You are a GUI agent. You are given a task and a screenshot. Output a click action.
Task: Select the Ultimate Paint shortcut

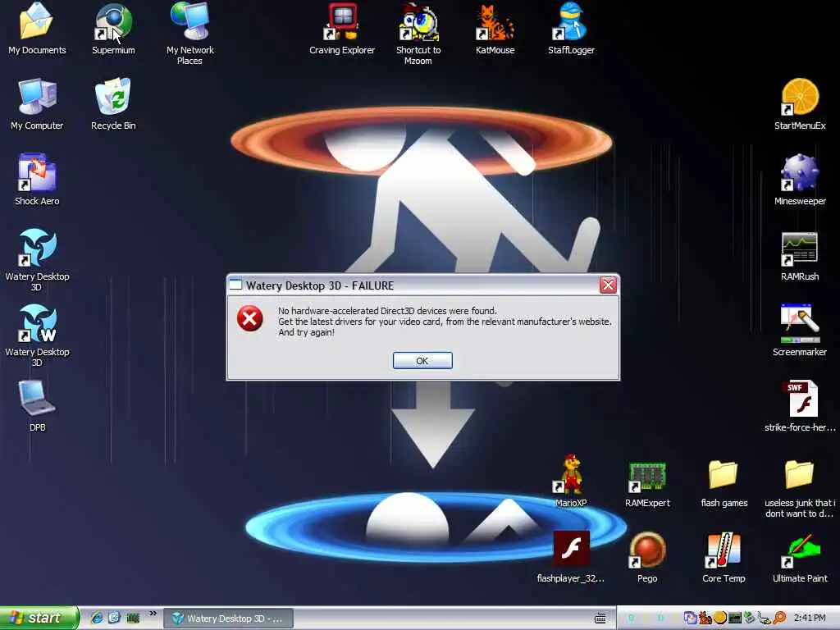[800, 557]
